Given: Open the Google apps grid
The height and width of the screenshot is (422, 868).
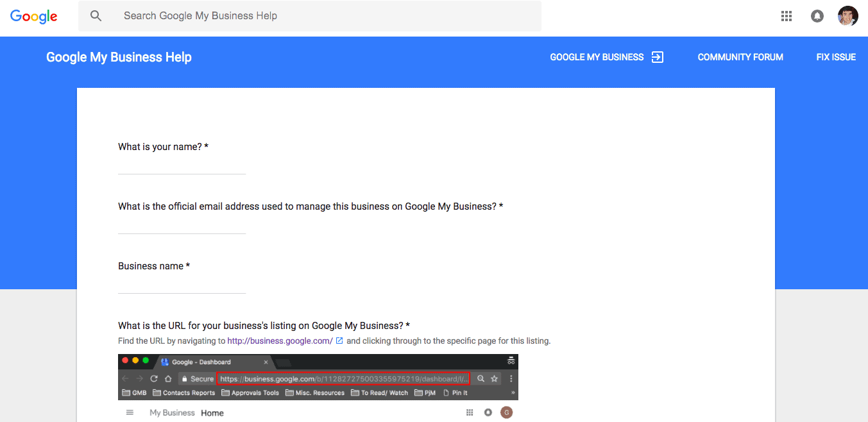Looking at the screenshot, I should click(786, 15).
